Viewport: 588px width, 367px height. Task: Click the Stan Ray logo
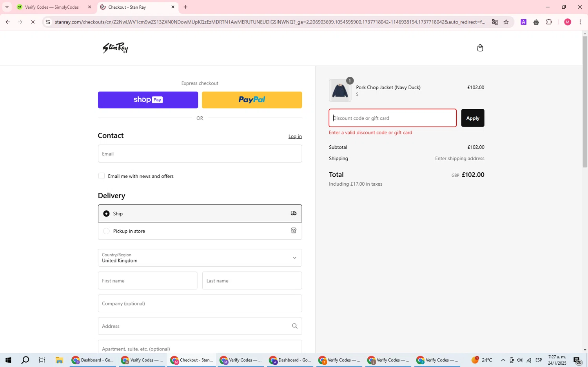point(115,48)
